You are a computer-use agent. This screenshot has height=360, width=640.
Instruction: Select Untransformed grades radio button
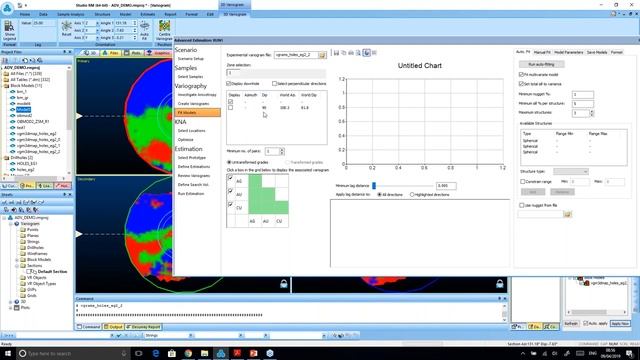229,162
